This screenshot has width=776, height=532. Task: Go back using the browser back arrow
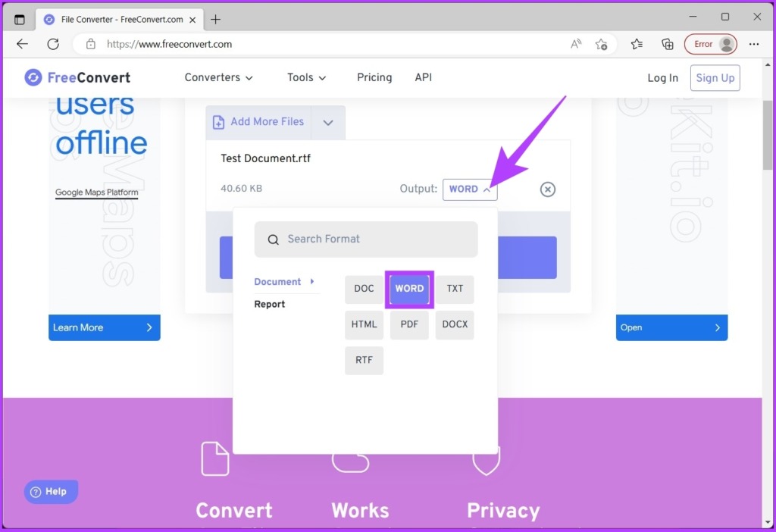(x=22, y=44)
